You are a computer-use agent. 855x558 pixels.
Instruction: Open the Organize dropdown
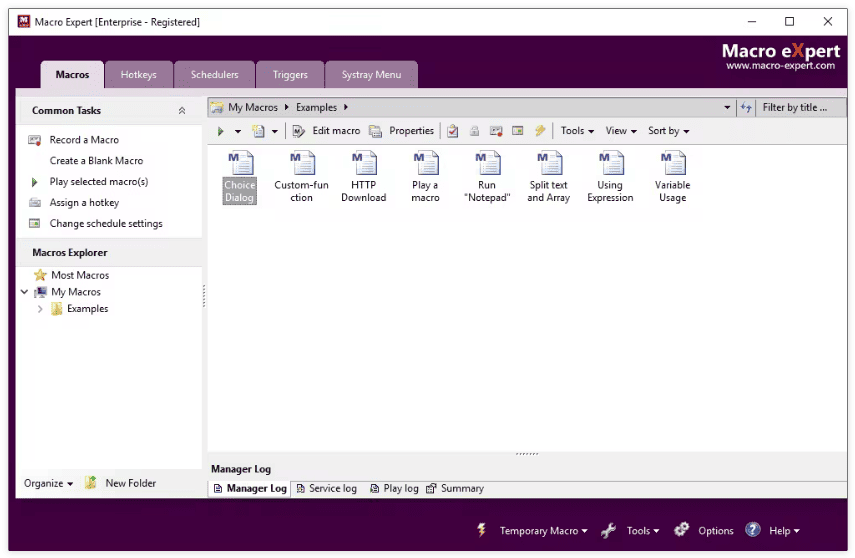coord(48,483)
